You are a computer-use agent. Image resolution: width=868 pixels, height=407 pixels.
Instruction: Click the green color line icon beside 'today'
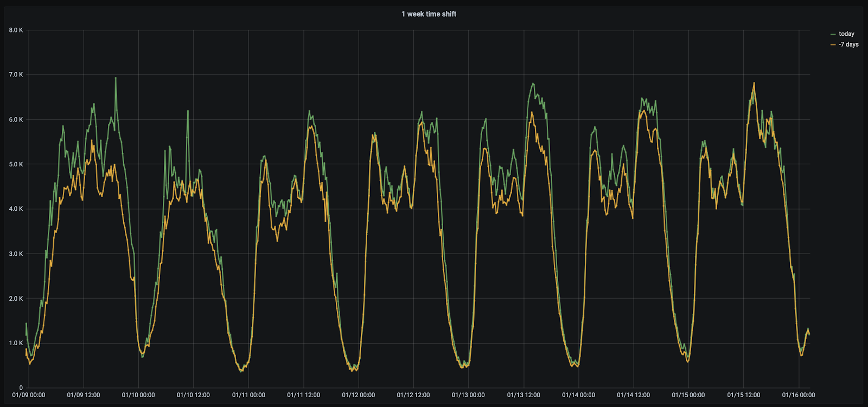pyautogui.click(x=833, y=34)
